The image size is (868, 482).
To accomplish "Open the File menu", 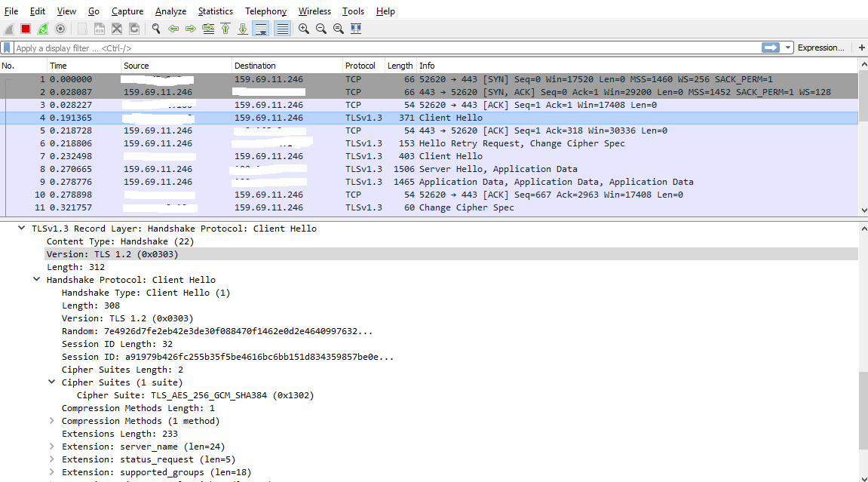I will coord(11,11).
